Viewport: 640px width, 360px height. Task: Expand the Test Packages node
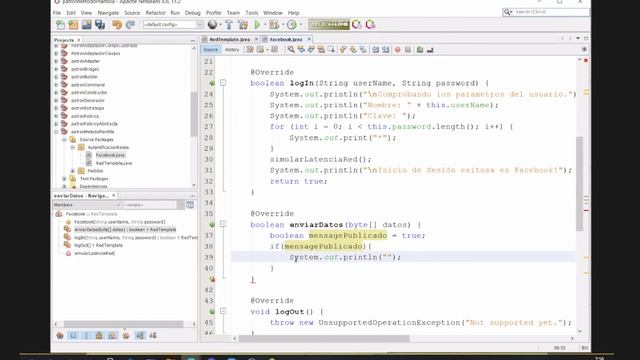coord(64,178)
